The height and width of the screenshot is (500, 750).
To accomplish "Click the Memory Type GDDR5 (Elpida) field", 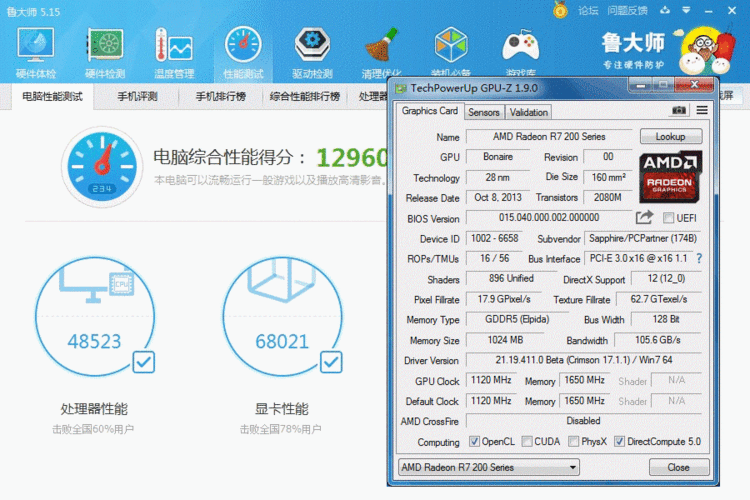I will coord(517,319).
